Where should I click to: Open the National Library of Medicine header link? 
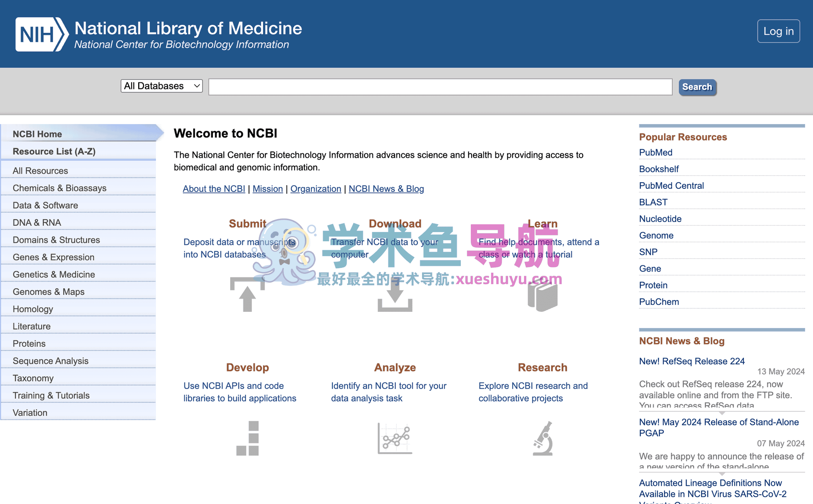coord(188,28)
